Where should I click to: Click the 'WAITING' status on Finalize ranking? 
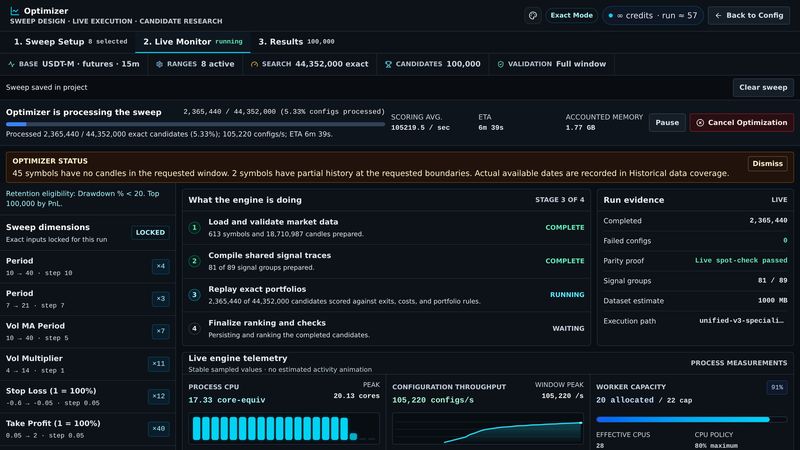[x=568, y=329]
